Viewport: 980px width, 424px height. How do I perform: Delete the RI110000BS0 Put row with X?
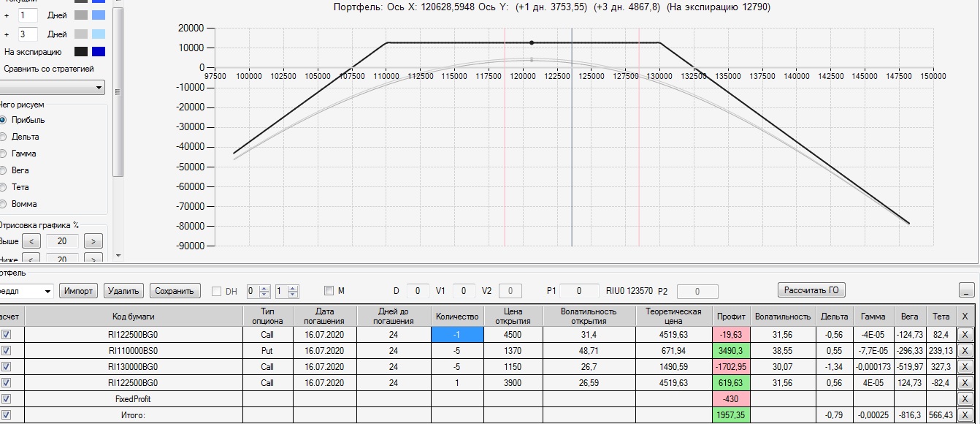965,350
